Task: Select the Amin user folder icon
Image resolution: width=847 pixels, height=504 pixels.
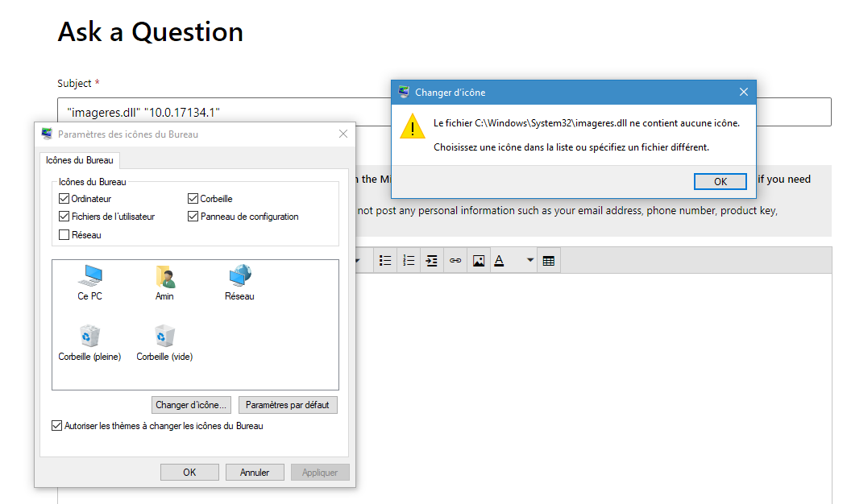Action: point(164,283)
